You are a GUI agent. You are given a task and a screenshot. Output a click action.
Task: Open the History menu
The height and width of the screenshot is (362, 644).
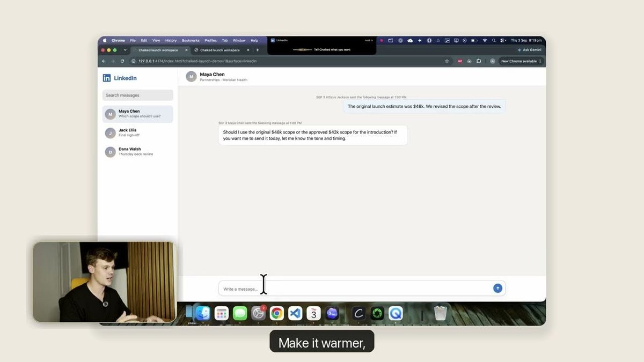tap(171, 40)
